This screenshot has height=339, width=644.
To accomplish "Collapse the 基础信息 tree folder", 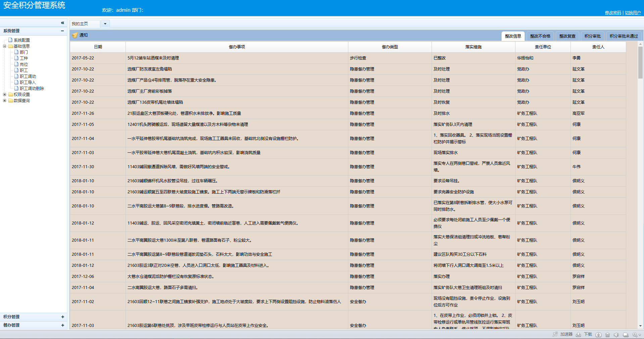I will coord(5,46).
